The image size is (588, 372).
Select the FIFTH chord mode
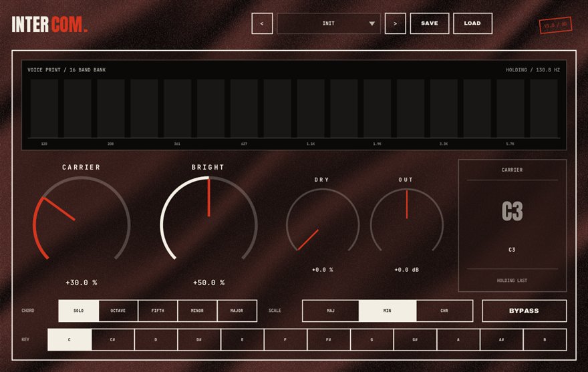pos(158,311)
